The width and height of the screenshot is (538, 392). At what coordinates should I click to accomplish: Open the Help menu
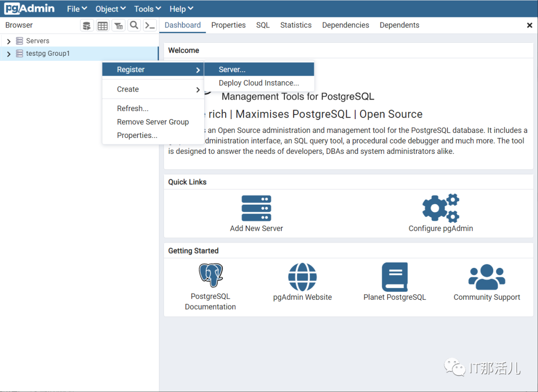point(181,9)
